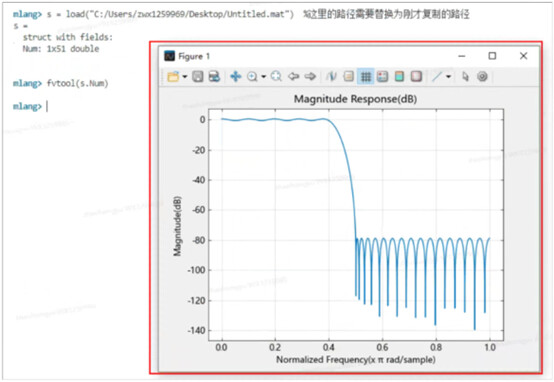554x382 pixels.
Task: Click the 0.4 x-axis tick label
Action: click(x=329, y=347)
